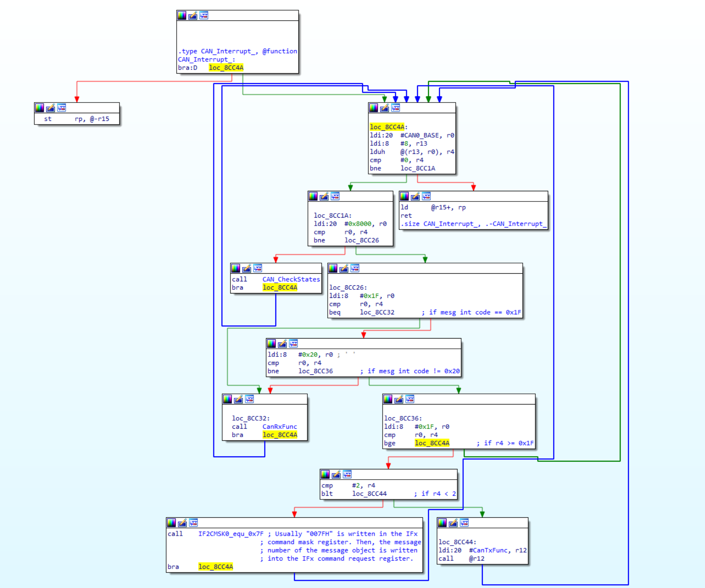Click loc_8CC36 target in bne instruction
Image resolution: width=705 pixels, height=588 pixels.
(315, 371)
